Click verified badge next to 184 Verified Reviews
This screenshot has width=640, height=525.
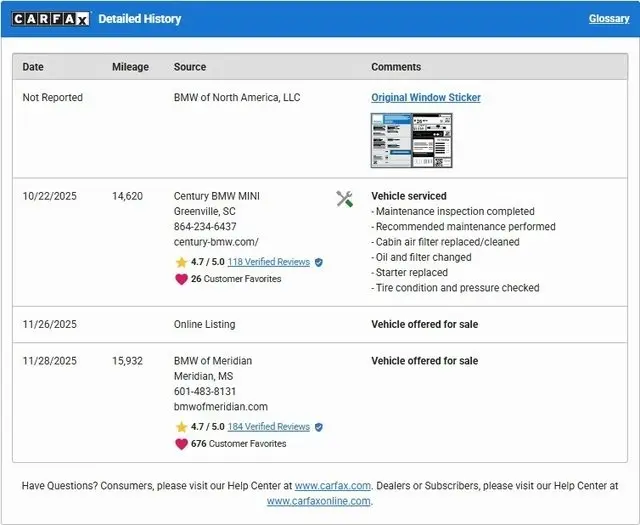319,427
